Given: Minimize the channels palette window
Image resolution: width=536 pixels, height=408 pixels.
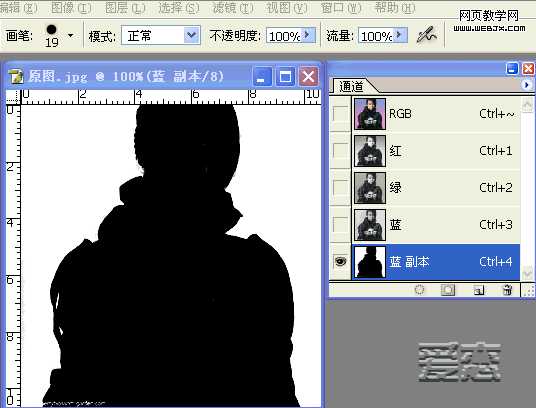Looking at the screenshot, I should point(512,69).
